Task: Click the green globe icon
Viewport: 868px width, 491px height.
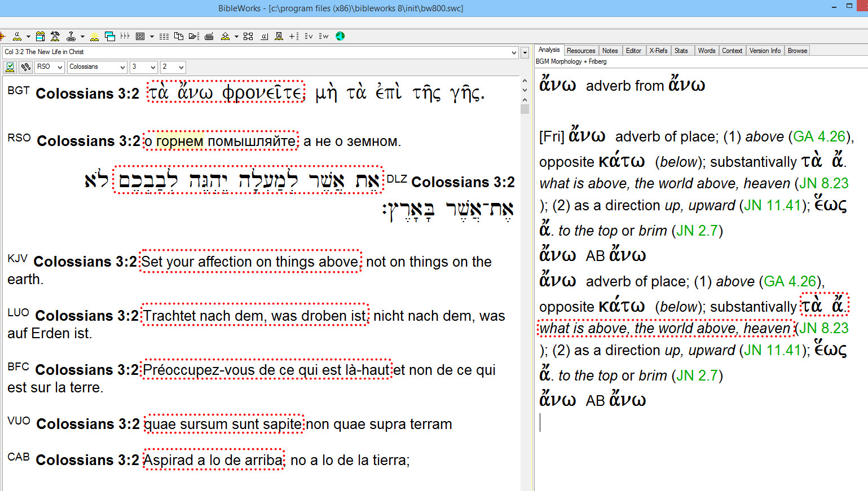Action: click(x=340, y=36)
